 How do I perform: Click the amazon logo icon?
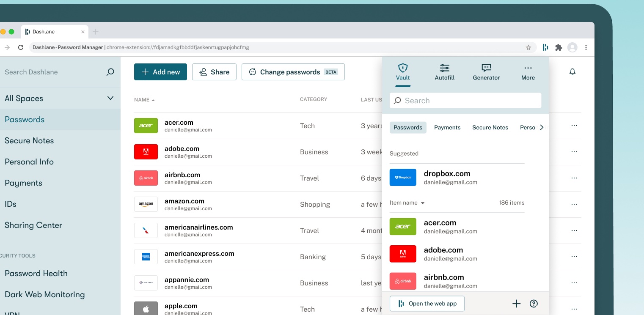point(146,204)
